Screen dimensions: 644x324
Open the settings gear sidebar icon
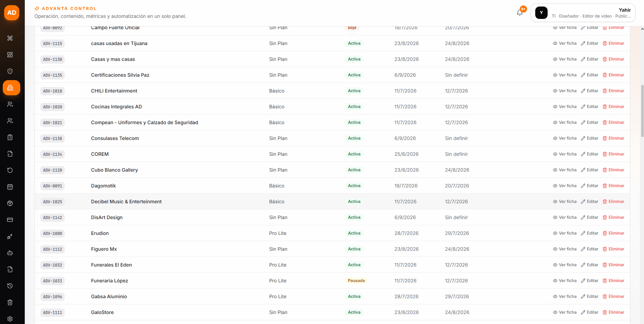10,319
